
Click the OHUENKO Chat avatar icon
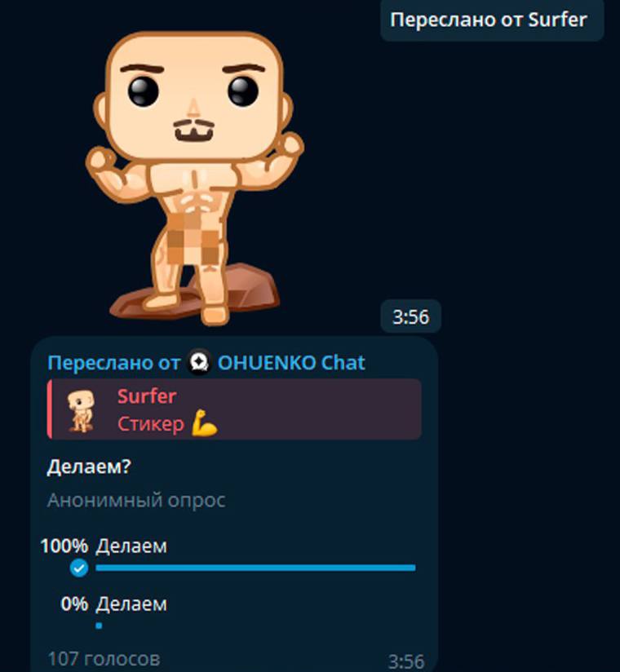(x=199, y=363)
